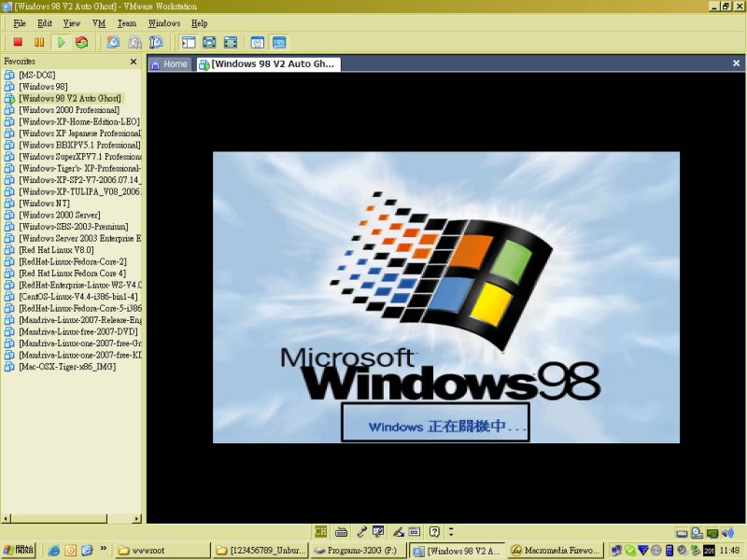Switch to Macromedia Fireworks taskbar button
This screenshot has width=747, height=560.
click(x=556, y=551)
